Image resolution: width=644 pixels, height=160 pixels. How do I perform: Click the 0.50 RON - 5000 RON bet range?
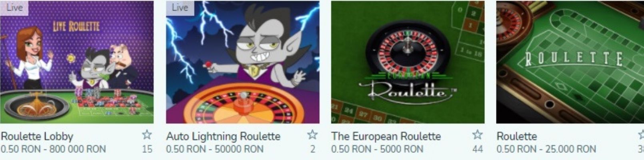[377, 149]
